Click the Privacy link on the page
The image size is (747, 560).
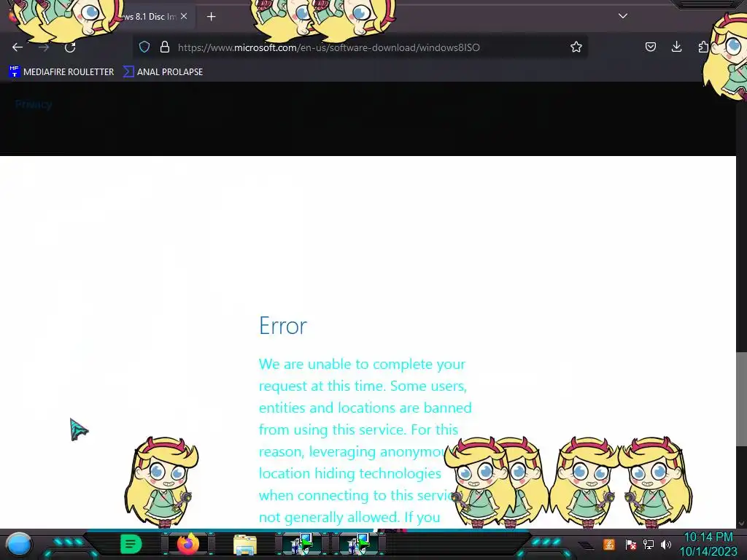coord(34,104)
